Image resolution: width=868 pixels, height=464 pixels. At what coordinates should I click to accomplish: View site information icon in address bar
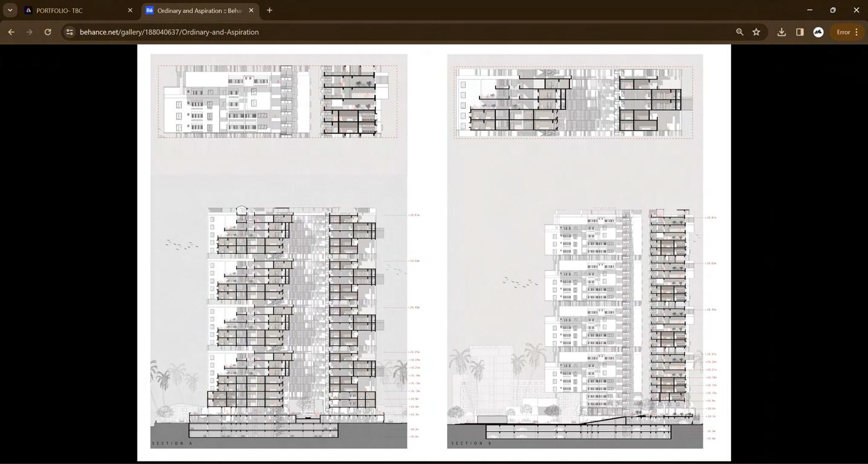69,32
